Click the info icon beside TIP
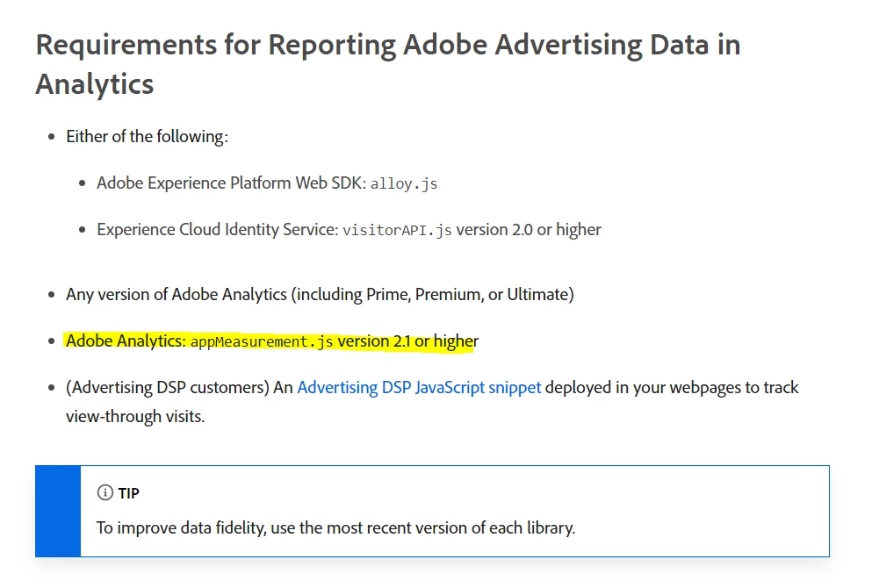Viewport: 872px width, 588px height. pyautogui.click(x=105, y=493)
